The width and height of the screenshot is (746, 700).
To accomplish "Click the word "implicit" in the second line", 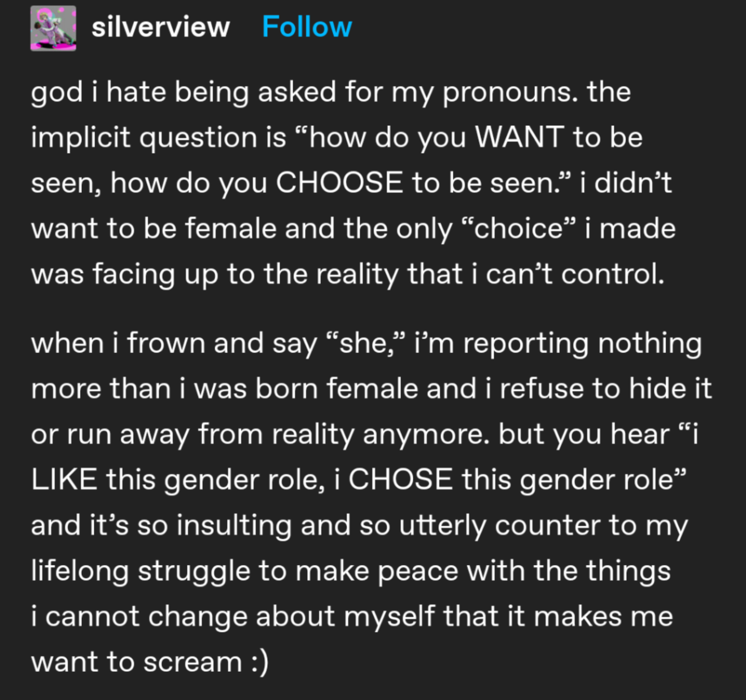I will pyautogui.click(x=80, y=137).
